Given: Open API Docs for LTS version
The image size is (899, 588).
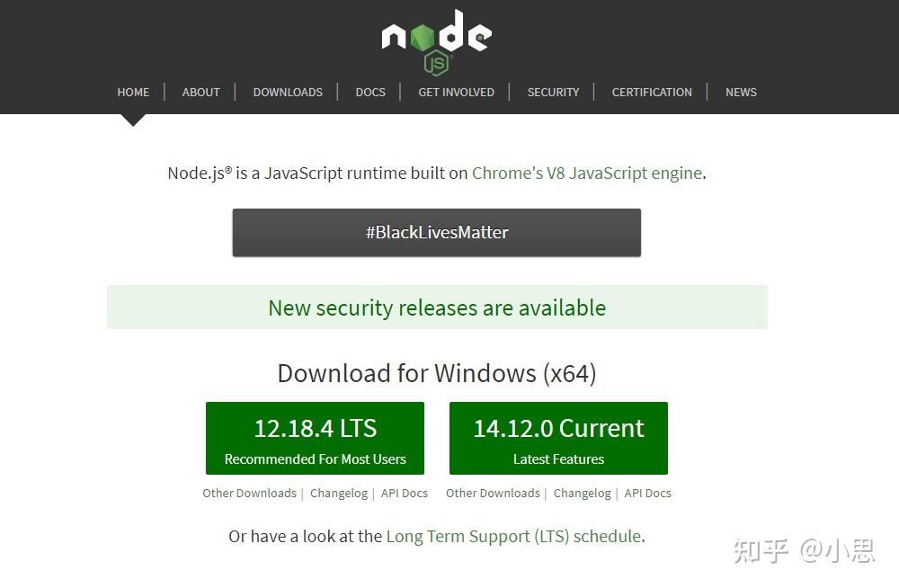Looking at the screenshot, I should click(x=405, y=493).
